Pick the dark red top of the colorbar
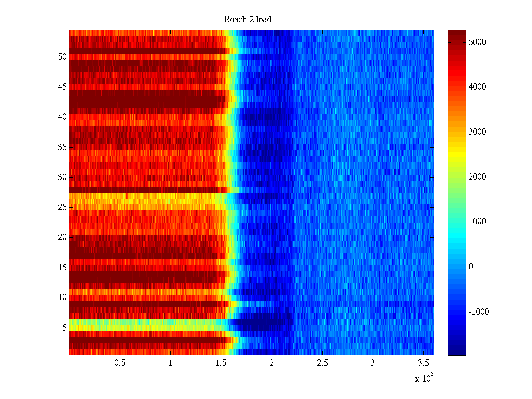The width and height of the screenshot is (532, 399). click(457, 33)
